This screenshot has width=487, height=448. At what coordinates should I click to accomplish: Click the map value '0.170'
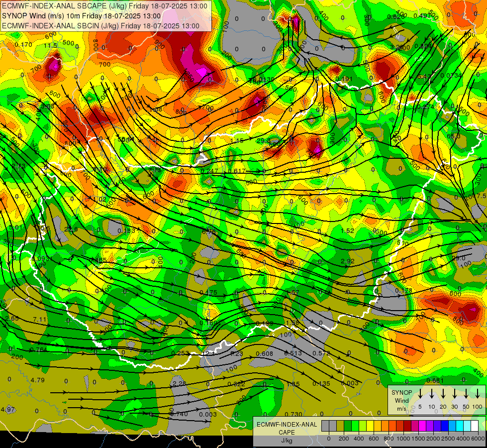[x=23, y=44]
